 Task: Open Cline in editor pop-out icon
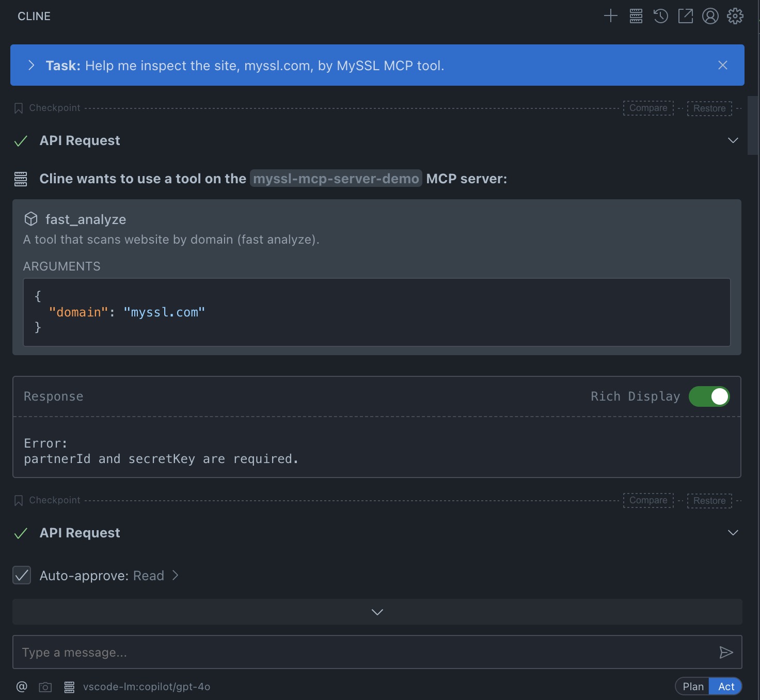click(x=686, y=16)
